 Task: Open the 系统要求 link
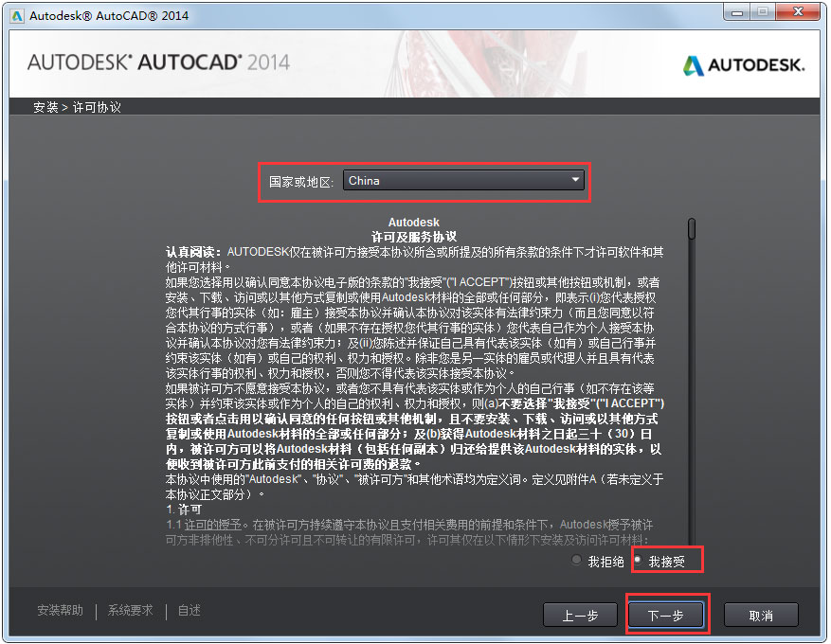pos(131,610)
